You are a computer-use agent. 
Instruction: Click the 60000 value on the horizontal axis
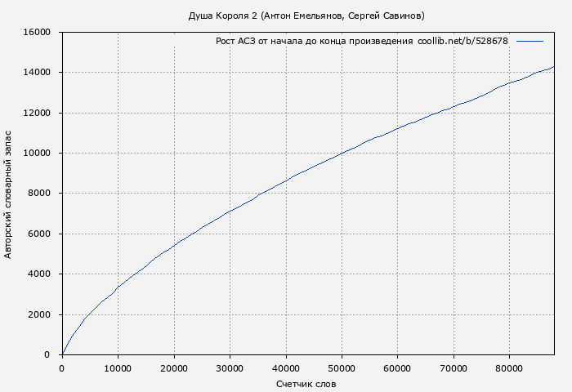397,368
